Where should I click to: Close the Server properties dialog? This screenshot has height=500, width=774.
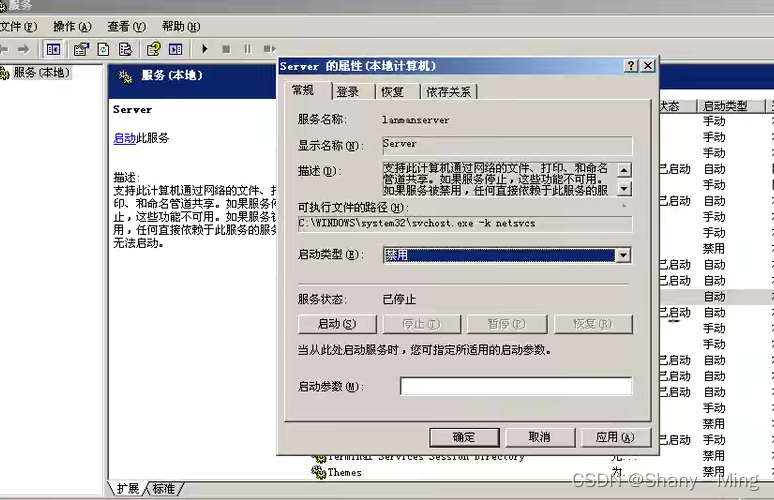[x=648, y=66]
